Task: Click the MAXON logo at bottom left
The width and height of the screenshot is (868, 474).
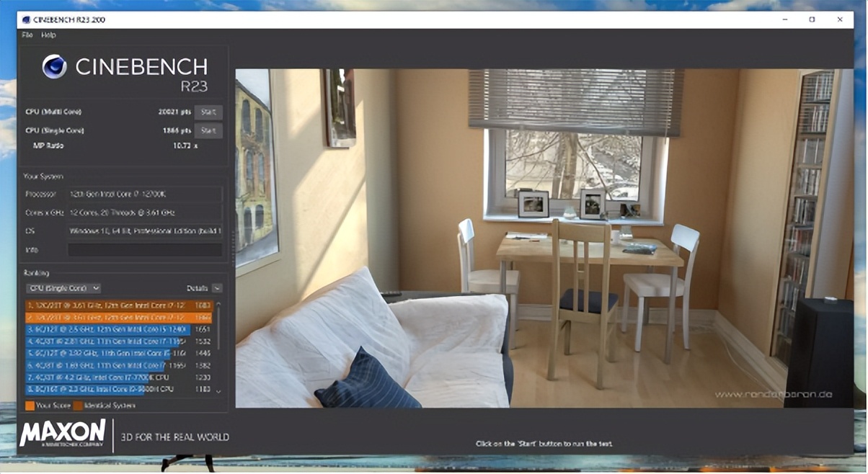Action: click(x=62, y=434)
